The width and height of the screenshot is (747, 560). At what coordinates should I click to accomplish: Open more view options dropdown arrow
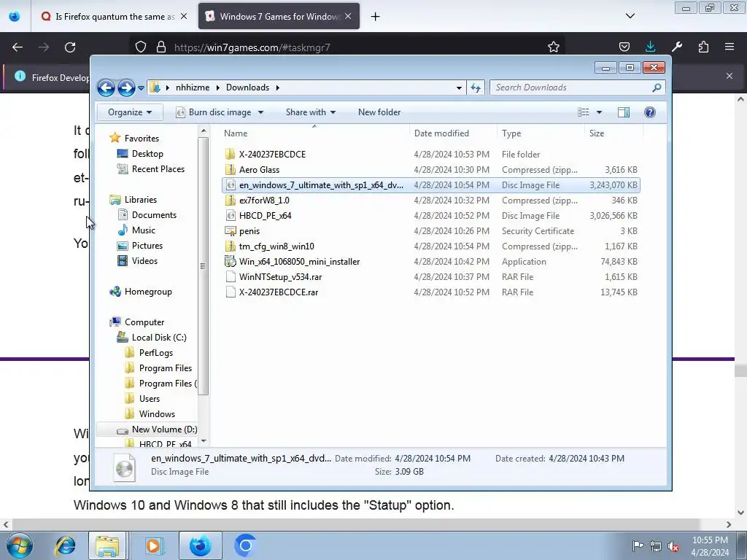600,112
